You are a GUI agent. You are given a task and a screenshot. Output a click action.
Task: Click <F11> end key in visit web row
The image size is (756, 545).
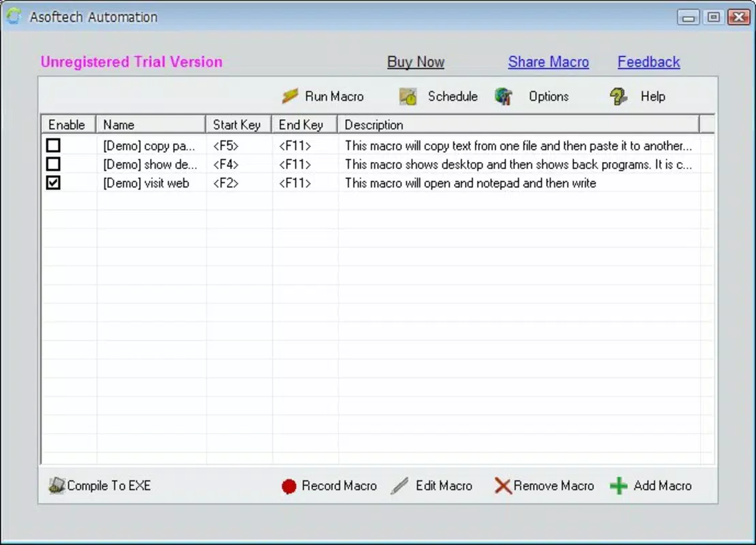pos(294,183)
